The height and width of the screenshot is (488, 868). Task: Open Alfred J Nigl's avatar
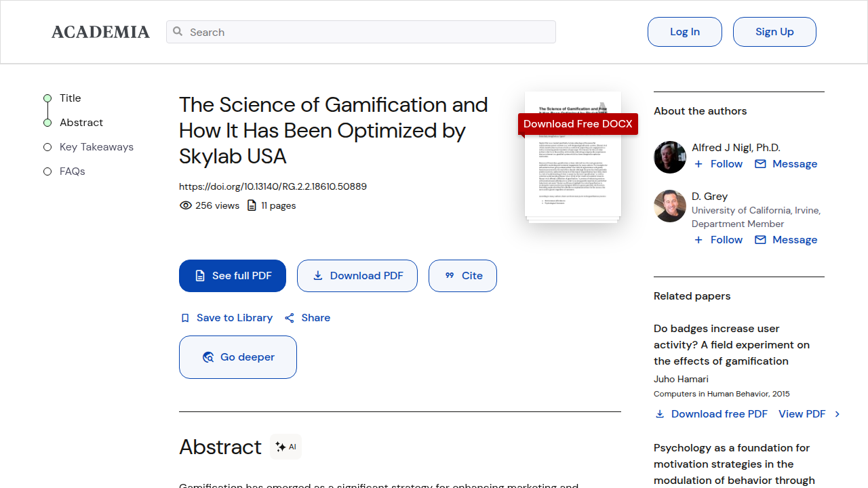tap(670, 157)
